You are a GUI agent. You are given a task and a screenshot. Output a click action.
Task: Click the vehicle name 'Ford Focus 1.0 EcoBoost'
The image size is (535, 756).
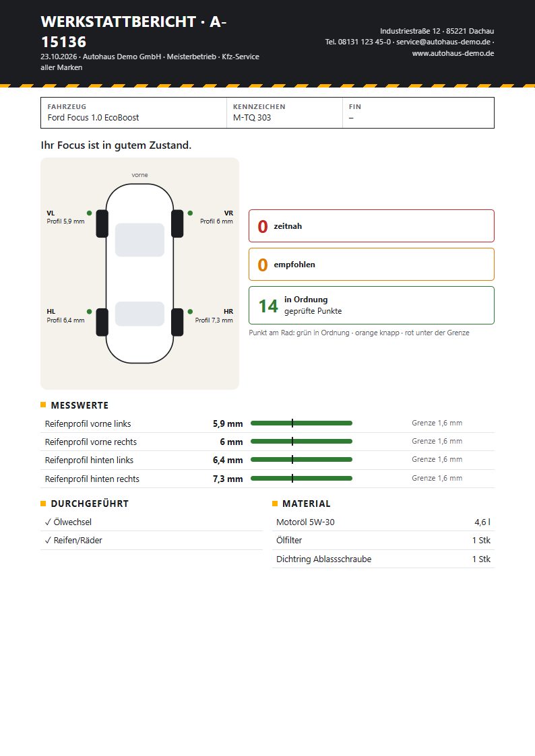tap(93, 118)
